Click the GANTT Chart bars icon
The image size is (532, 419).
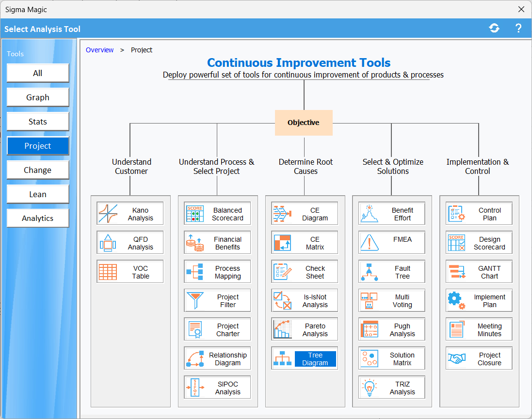coord(457,272)
